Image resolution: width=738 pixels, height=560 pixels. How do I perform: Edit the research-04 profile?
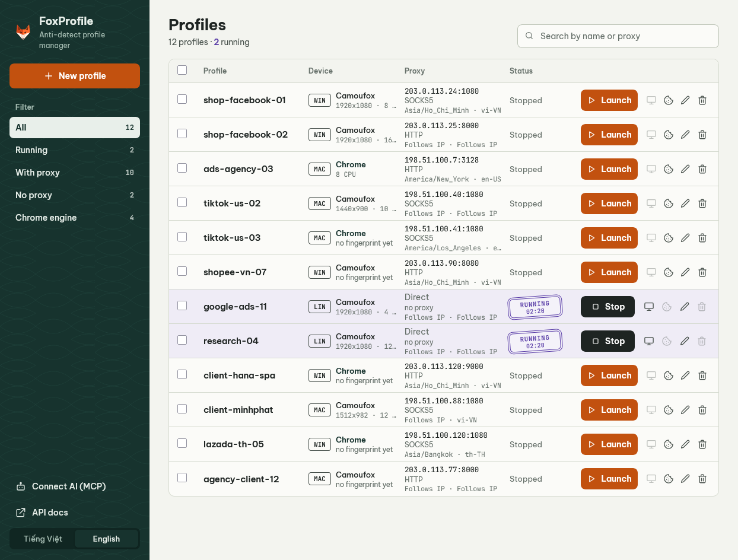[x=685, y=341]
